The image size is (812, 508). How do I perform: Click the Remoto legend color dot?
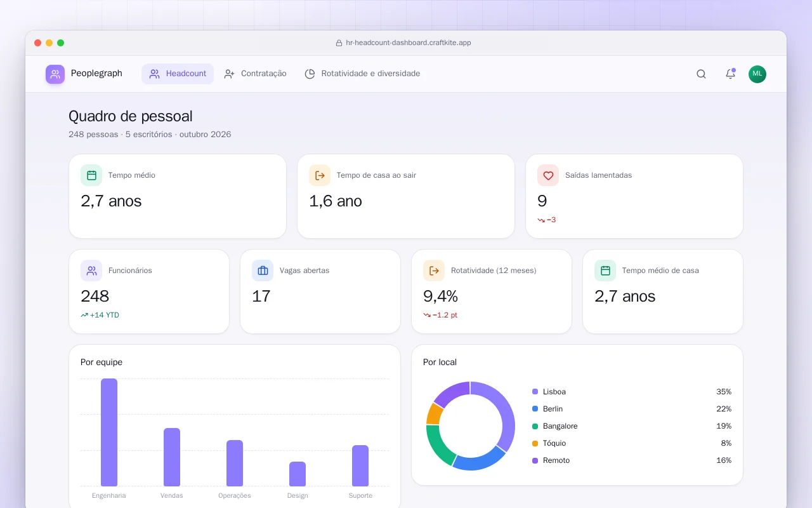coord(535,460)
